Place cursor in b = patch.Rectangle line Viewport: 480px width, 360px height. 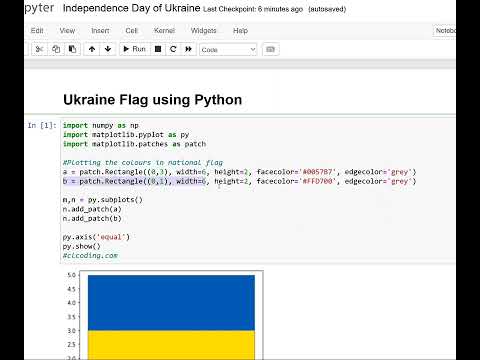239,181
